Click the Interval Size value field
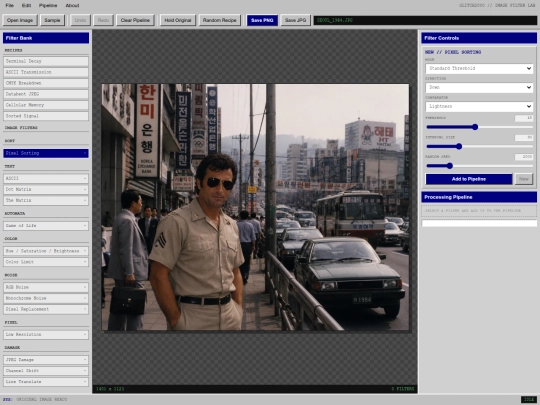The image size is (540, 405). (x=524, y=138)
